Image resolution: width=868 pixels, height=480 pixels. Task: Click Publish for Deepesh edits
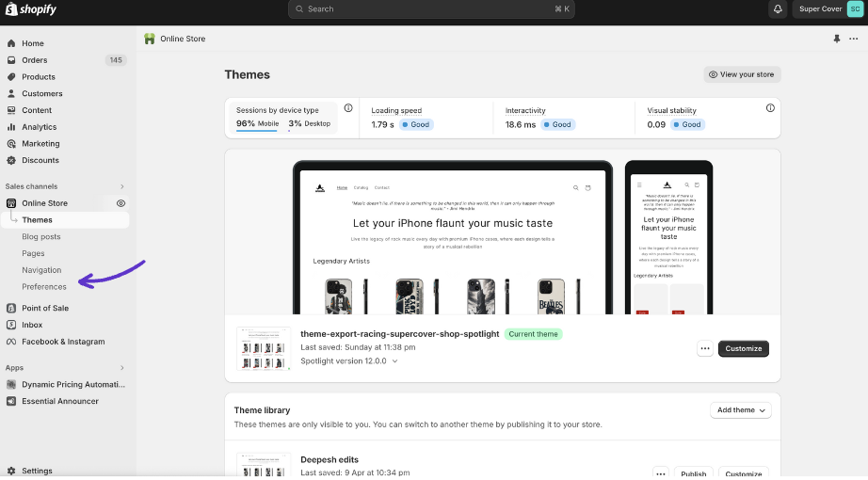coord(693,474)
